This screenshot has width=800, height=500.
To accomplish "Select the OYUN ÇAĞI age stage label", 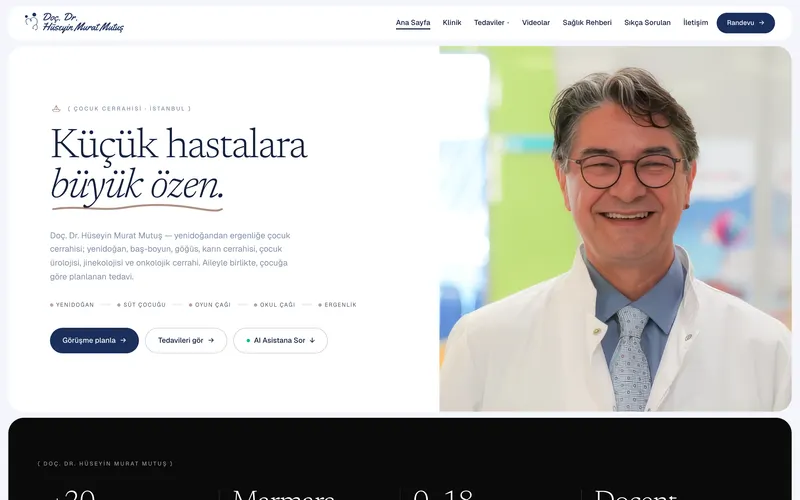I will click(x=210, y=305).
